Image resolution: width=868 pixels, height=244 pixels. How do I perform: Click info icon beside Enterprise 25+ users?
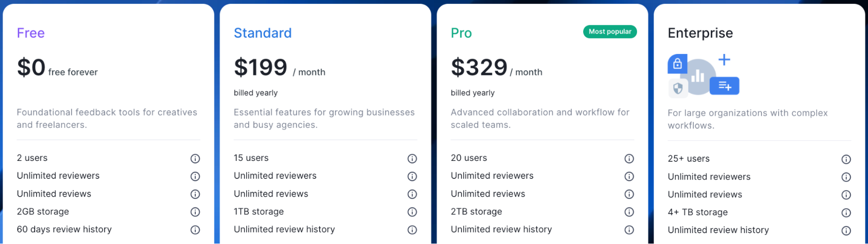(x=846, y=159)
